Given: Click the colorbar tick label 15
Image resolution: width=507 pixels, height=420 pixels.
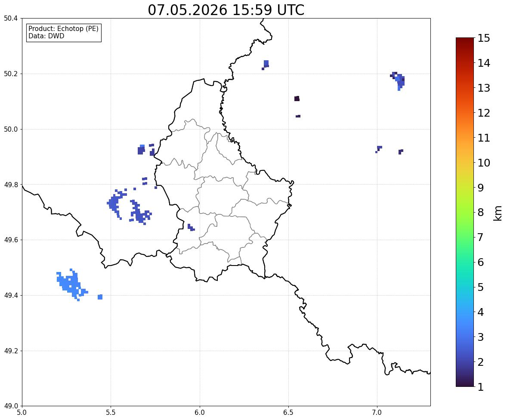Looking at the screenshot, I should click(x=484, y=38).
